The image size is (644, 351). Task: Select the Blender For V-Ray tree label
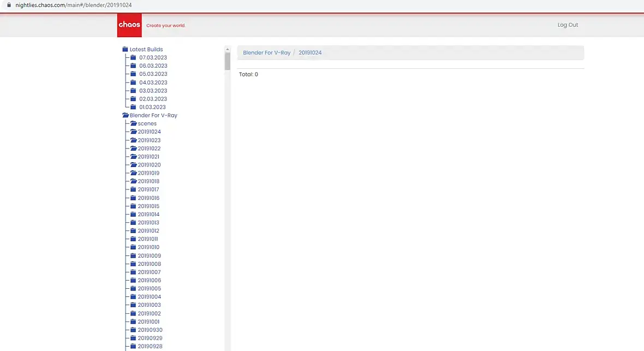(x=153, y=116)
